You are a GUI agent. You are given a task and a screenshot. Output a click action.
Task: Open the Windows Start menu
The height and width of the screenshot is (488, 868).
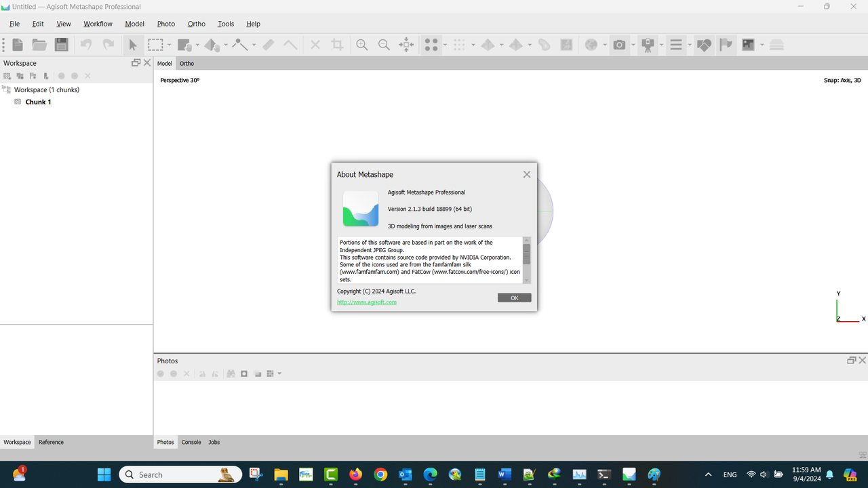coord(104,474)
